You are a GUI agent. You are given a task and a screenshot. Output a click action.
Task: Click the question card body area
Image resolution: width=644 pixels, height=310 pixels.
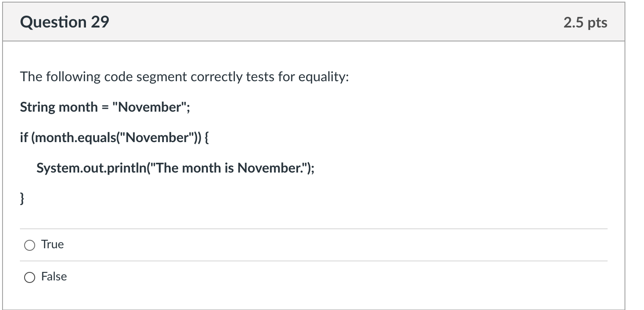[x=381, y=127]
